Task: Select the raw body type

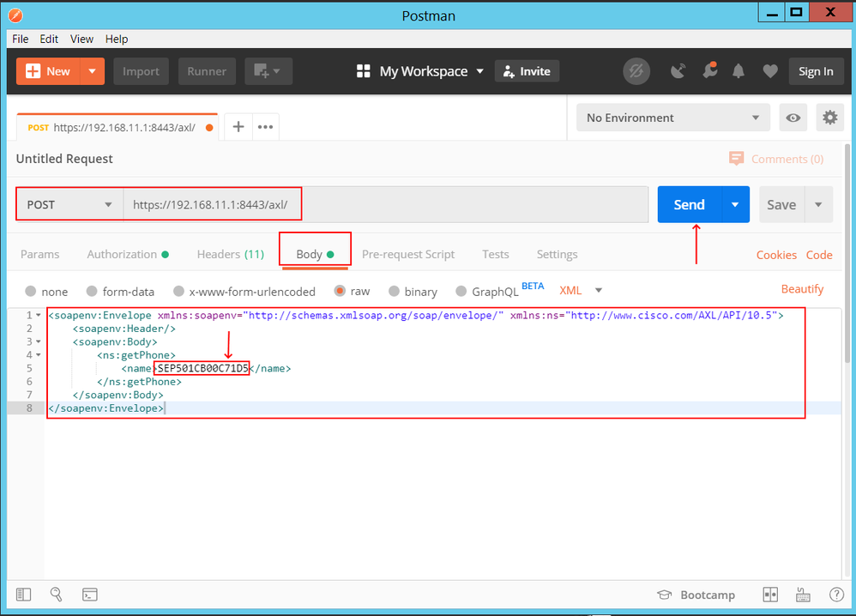Action: tap(340, 291)
